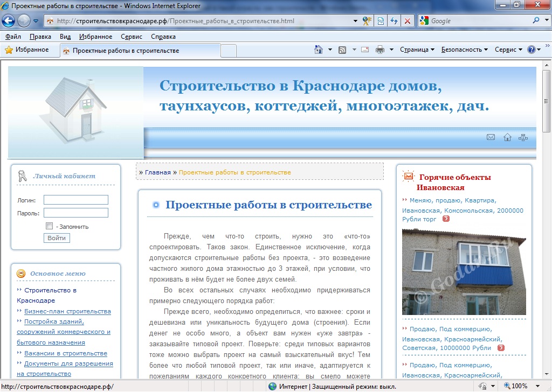Open the Страница dropdown menu
552x392 pixels.
point(417,50)
